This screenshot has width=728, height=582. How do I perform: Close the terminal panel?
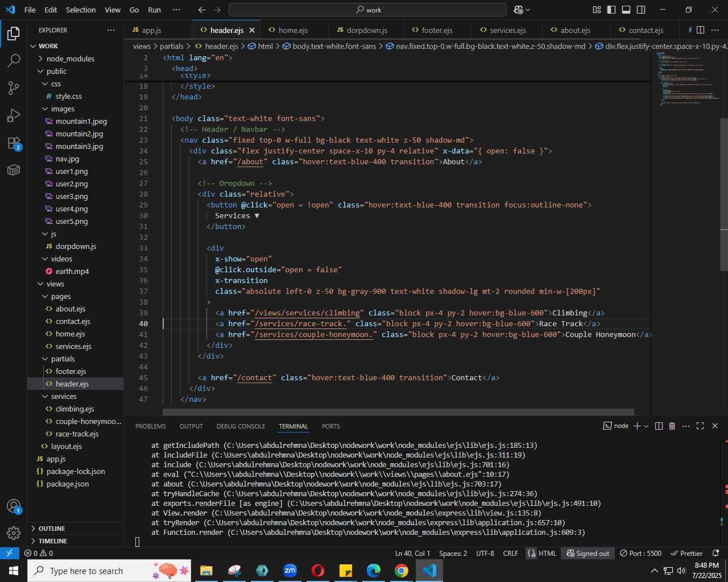(715, 426)
